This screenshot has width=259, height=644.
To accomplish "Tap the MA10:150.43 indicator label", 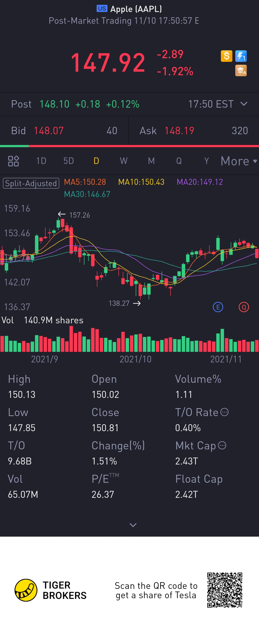I will coord(141,182).
